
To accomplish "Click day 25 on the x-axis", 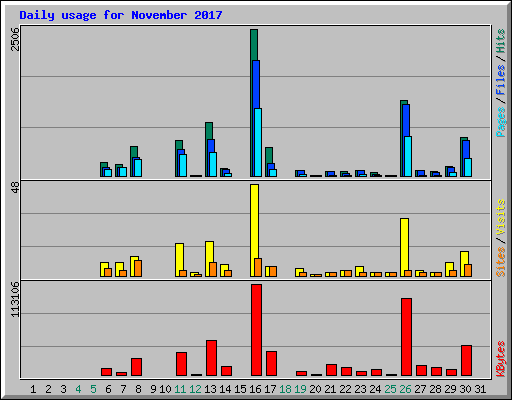I will 390,389.
